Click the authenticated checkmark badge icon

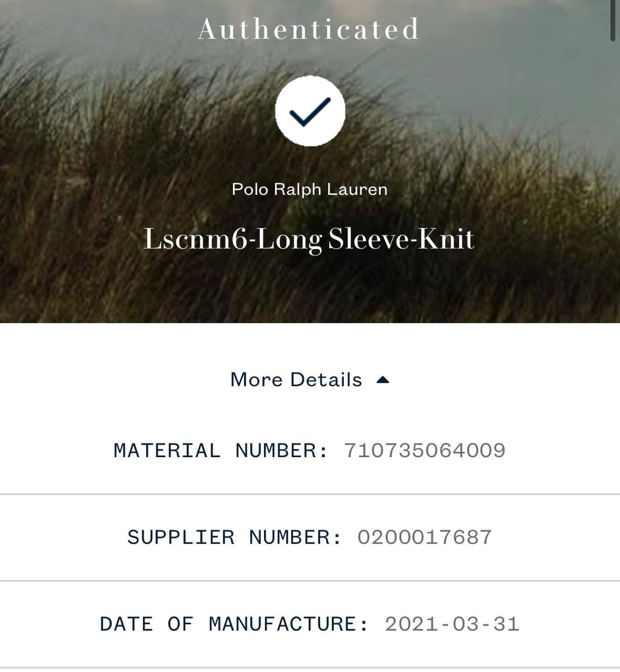click(310, 111)
